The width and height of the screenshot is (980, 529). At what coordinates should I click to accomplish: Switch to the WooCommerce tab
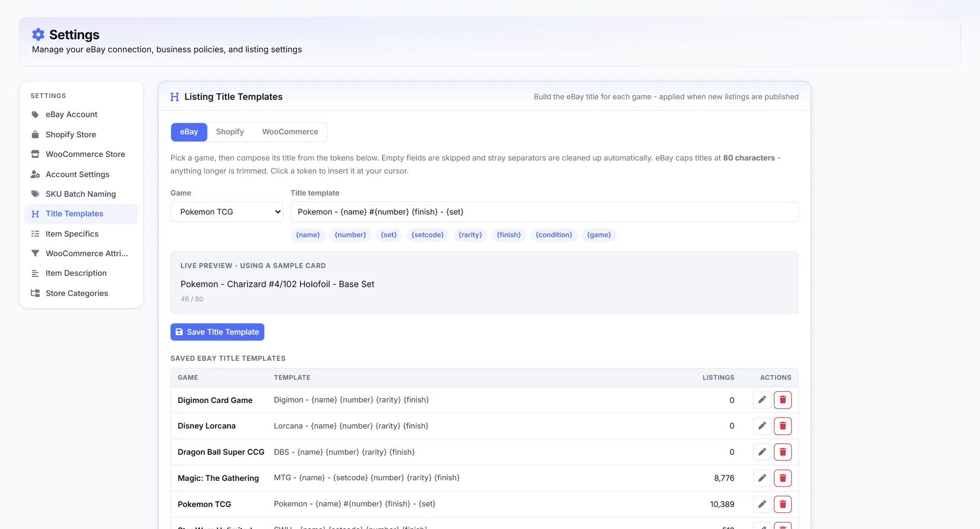click(290, 132)
